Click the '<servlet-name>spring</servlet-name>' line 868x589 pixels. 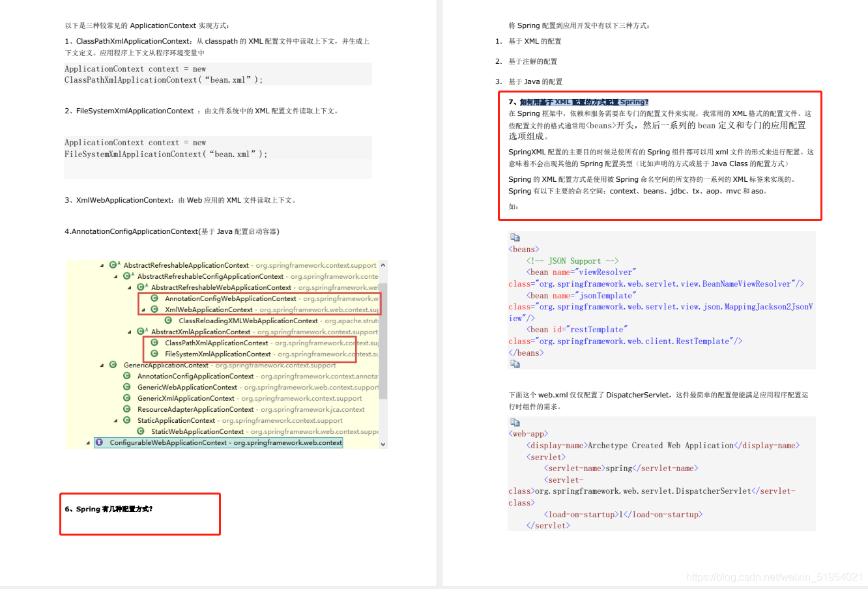click(621, 468)
